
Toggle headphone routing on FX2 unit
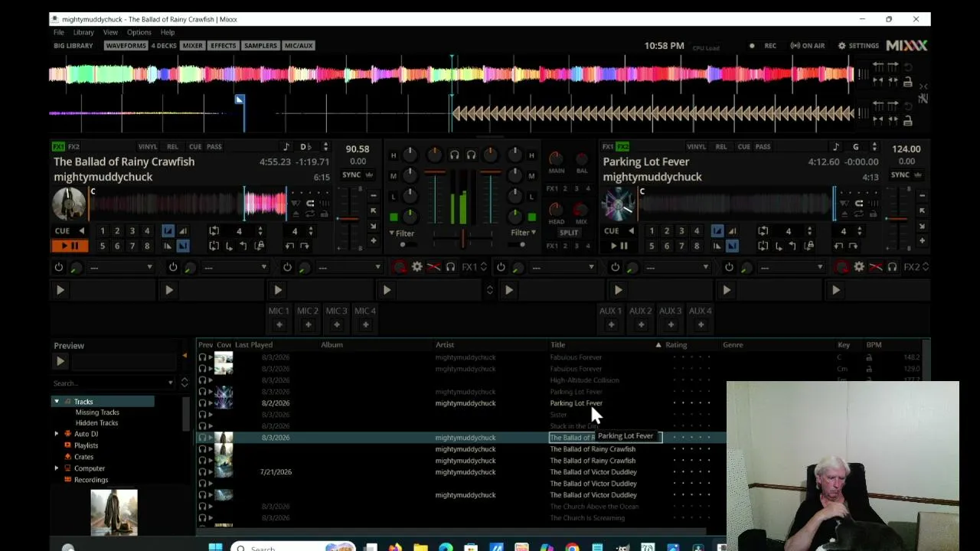(893, 266)
